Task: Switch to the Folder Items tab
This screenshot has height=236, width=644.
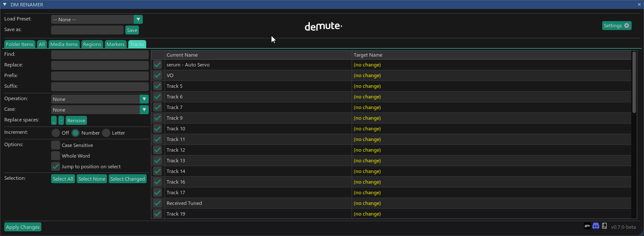Action: (20, 44)
